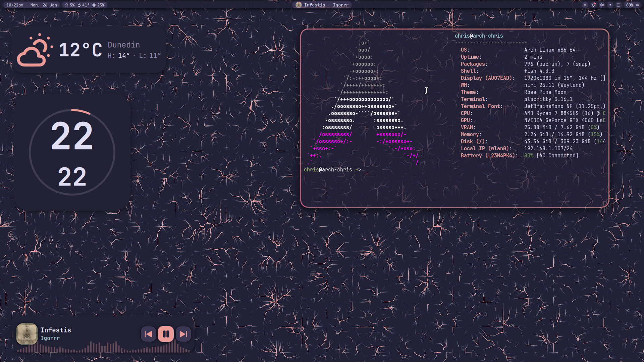Click the album art icon in top bar
The height and width of the screenshot is (362, 644).
[299, 5]
